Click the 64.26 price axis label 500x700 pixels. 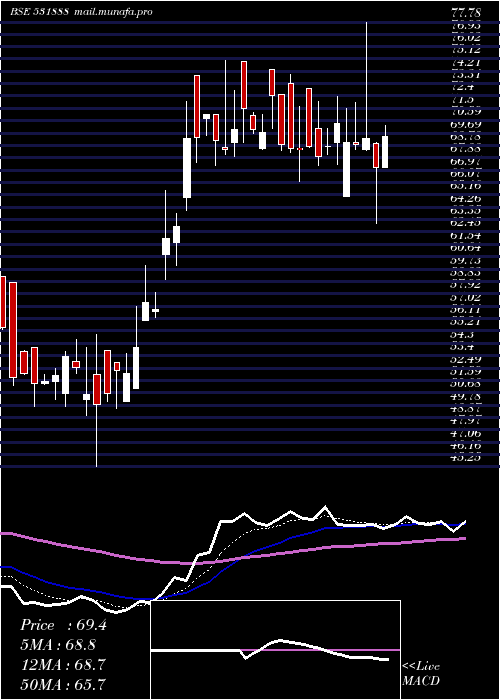click(466, 198)
